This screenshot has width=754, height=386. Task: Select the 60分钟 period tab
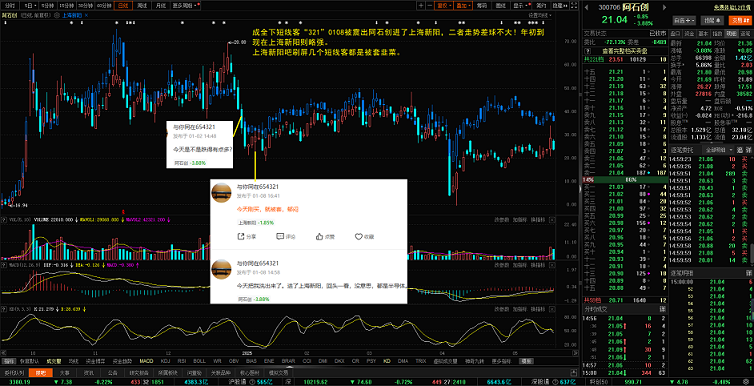[x=104, y=6]
